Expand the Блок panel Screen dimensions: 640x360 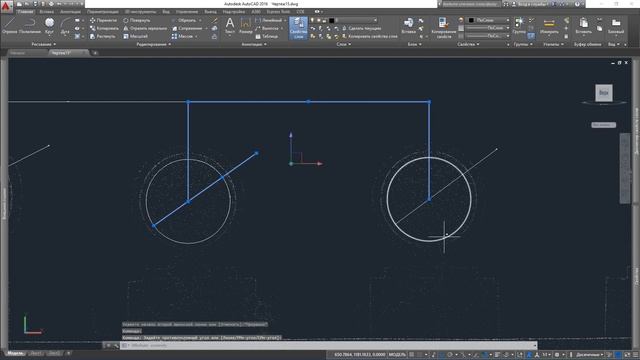click(414, 44)
